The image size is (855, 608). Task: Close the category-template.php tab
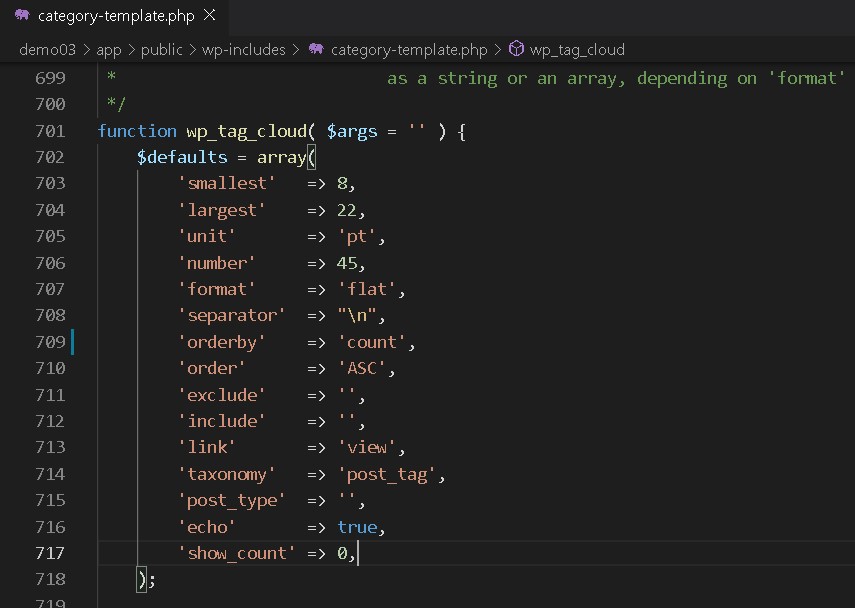pyautogui.click(x=208, y=16)
